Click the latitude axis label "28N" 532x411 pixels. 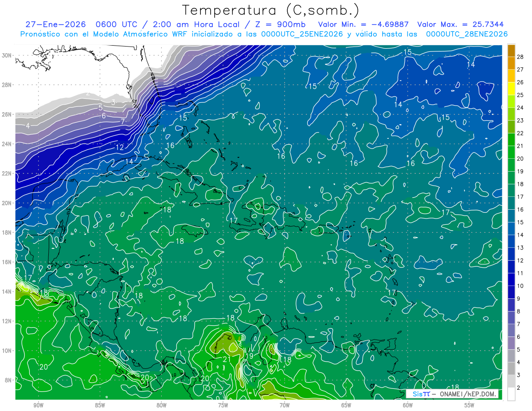point(7,85)
